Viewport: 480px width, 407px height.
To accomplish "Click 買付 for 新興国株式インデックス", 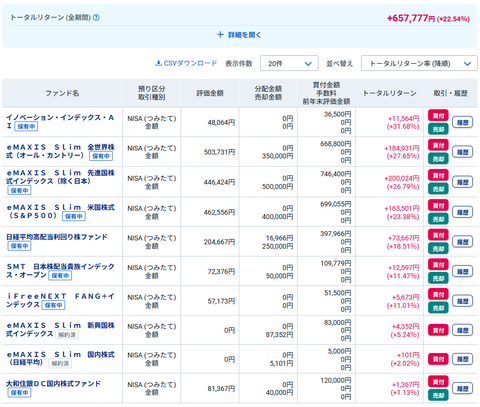I will click(438, 330).
